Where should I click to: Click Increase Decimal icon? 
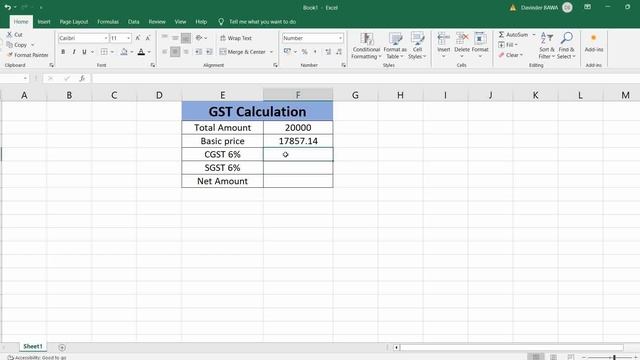pyautogui.click(x=328, y=52)
